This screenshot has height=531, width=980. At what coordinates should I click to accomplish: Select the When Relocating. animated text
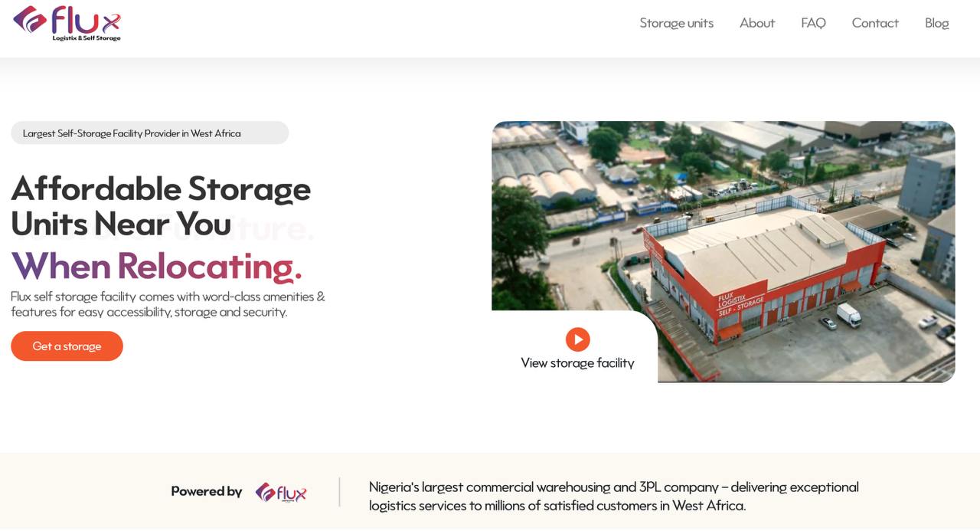(x=156, y=265)
